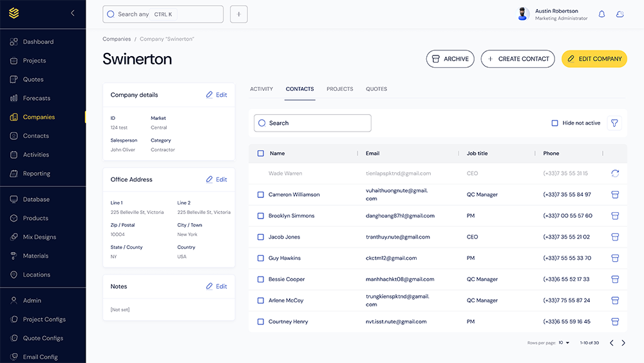
Task: Tick the checkbox for Jacob Jones
Action: (x=261, y=237)
